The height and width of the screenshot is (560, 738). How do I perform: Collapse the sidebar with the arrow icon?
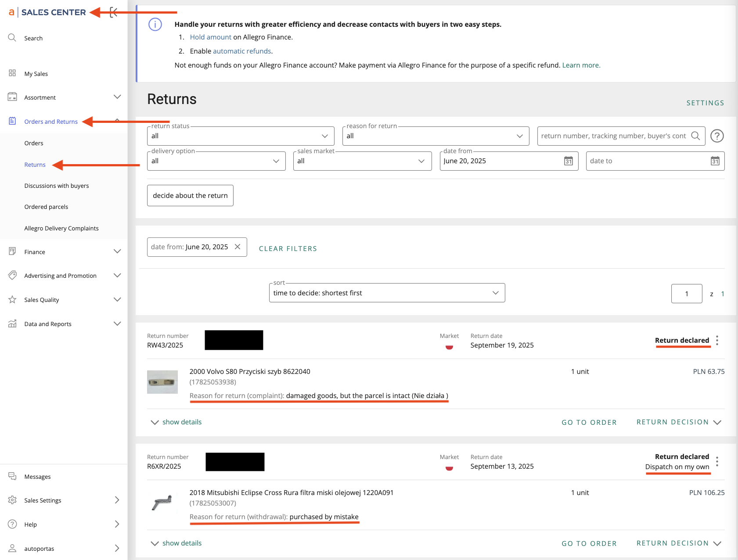[x=114, y=12]
